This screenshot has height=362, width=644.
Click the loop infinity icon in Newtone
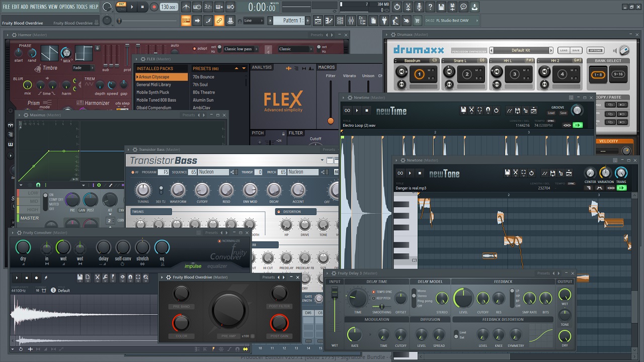[x=400, y=173]
